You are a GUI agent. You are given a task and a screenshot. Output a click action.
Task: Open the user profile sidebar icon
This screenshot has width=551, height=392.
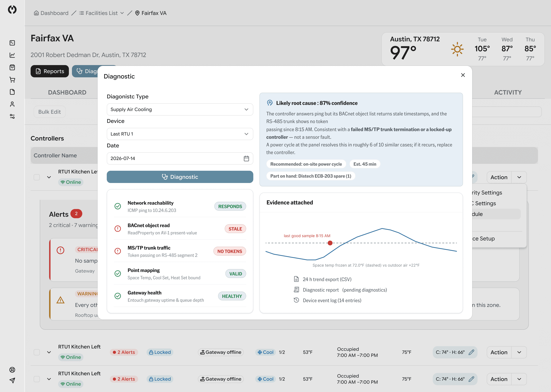point(12,104)
